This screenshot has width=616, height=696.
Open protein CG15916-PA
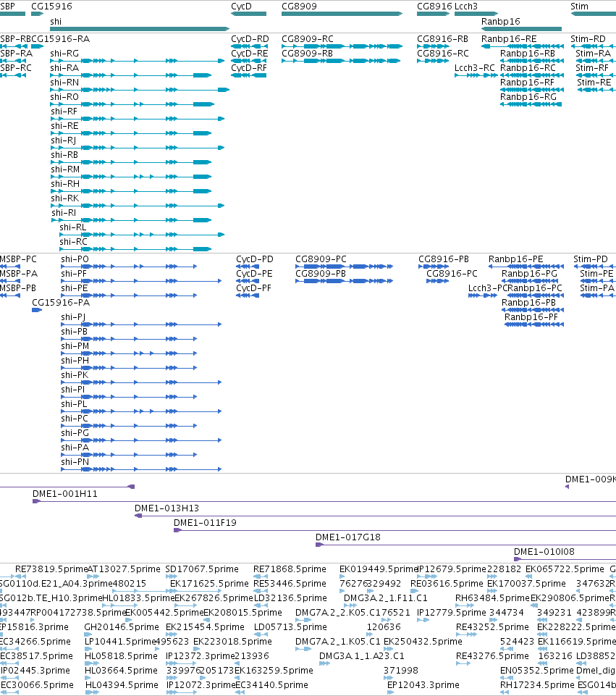click(x=37, y=310)
